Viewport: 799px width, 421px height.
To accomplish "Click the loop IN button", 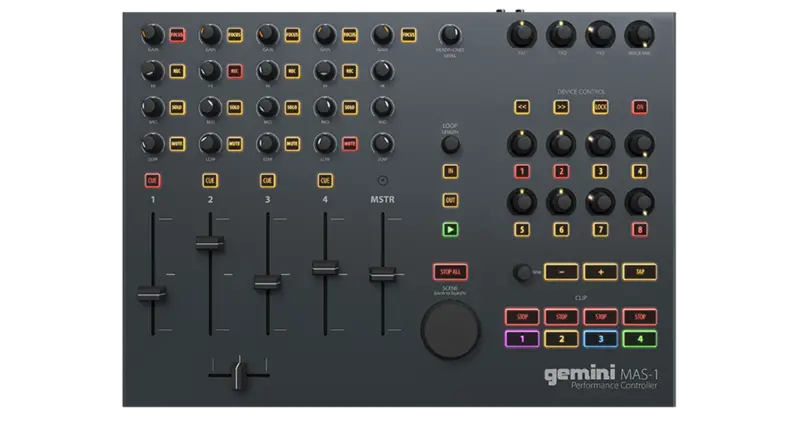I will (x=451, y=172).
